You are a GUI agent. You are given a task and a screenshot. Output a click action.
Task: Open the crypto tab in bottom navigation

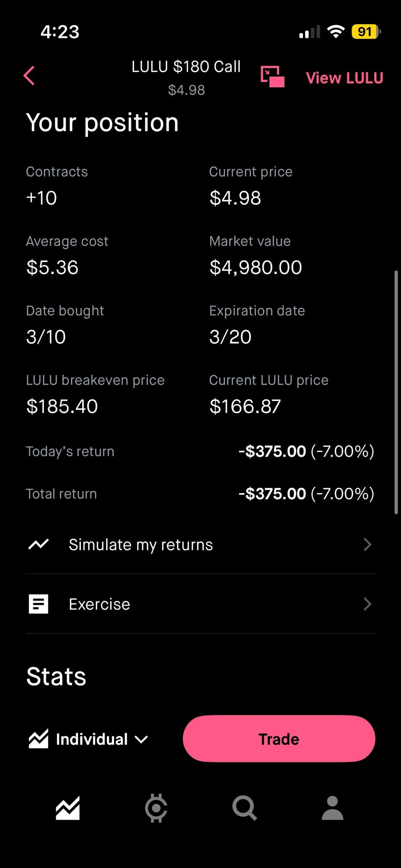click(x=156, y=808)
